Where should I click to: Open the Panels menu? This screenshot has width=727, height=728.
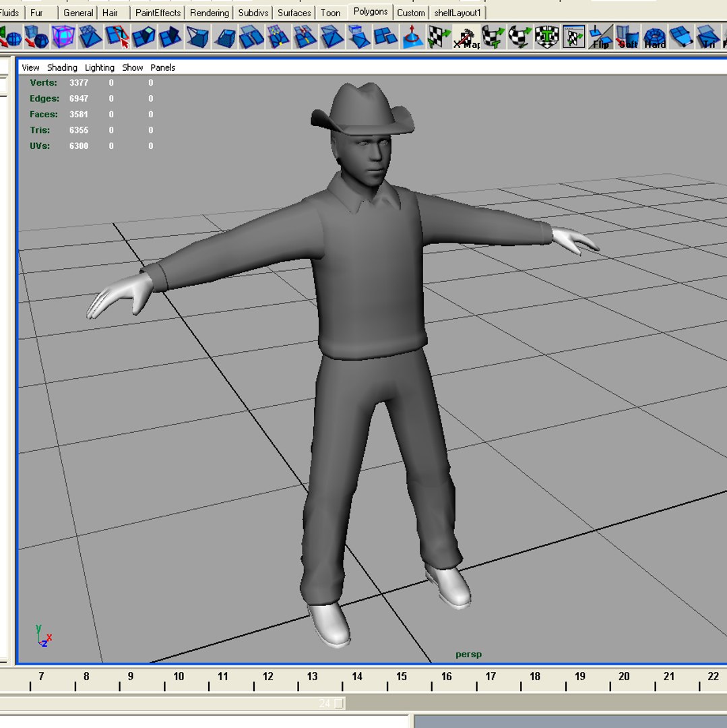click(x=163, y=67)
